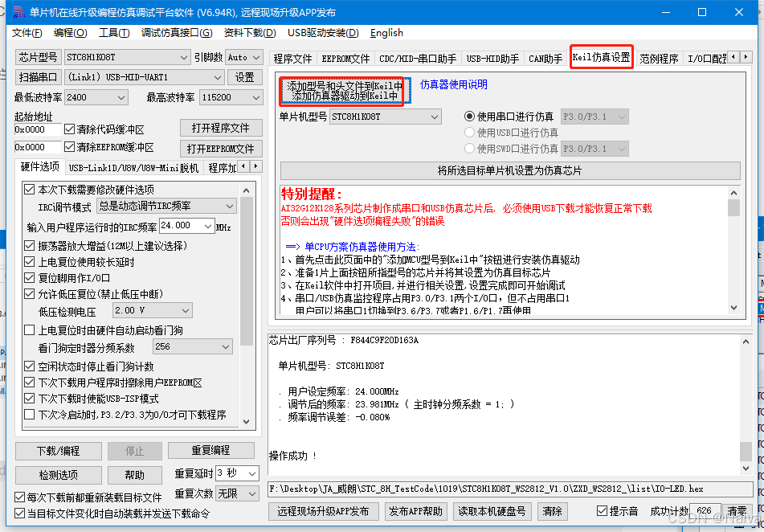Toggle 当目标文件变化时自动装载并发送下载命令
The image size is (764, 532).
tap(20, 513)
